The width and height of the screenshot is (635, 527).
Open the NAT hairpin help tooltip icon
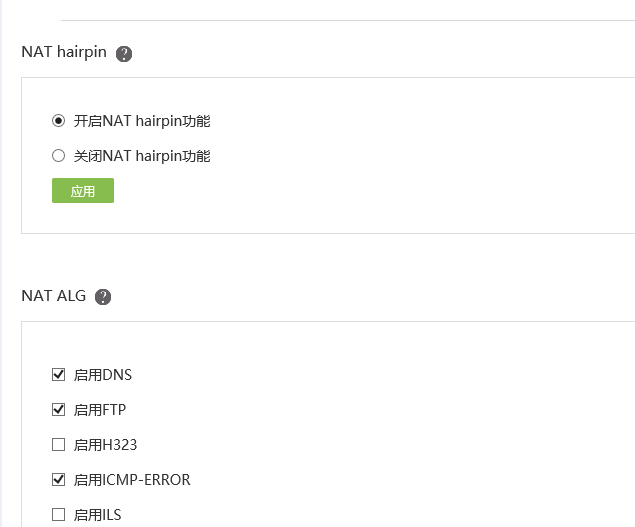[124, 54]
